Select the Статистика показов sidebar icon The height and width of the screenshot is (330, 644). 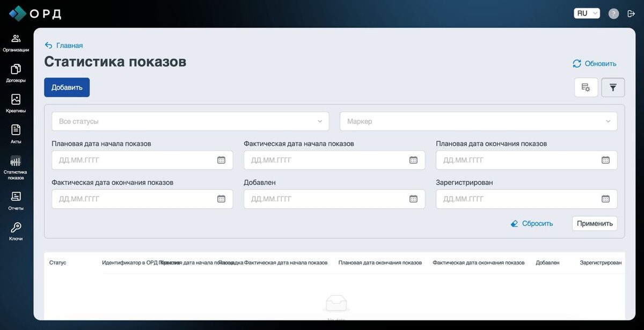(x=16, y=162)
